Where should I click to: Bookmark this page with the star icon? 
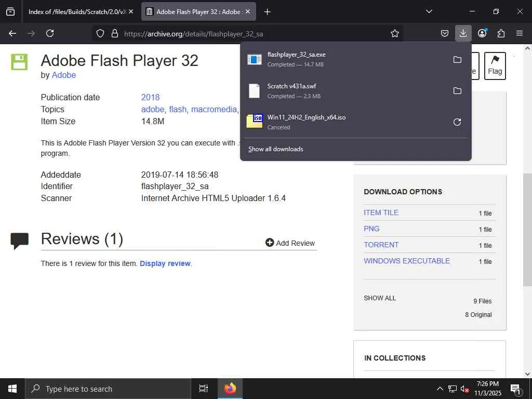(x=395, y=33)
